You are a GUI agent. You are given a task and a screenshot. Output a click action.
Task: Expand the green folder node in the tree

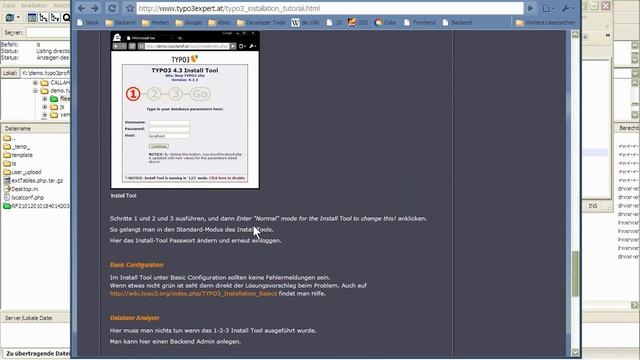[44, 99]
